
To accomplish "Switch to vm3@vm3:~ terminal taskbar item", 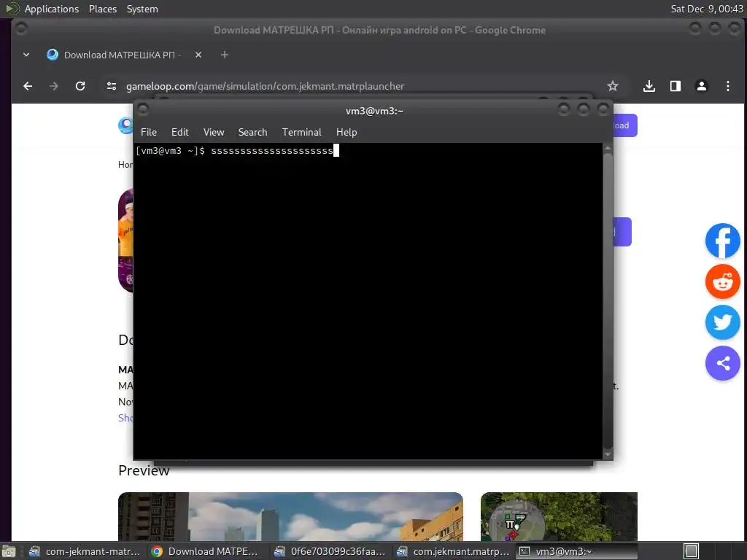I will [576, 551].
